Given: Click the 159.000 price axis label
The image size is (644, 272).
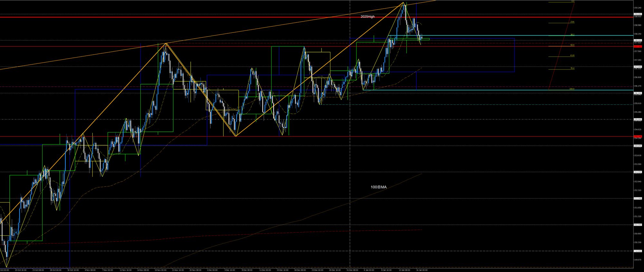Looking at the screenshot, I should click(638, 14).
